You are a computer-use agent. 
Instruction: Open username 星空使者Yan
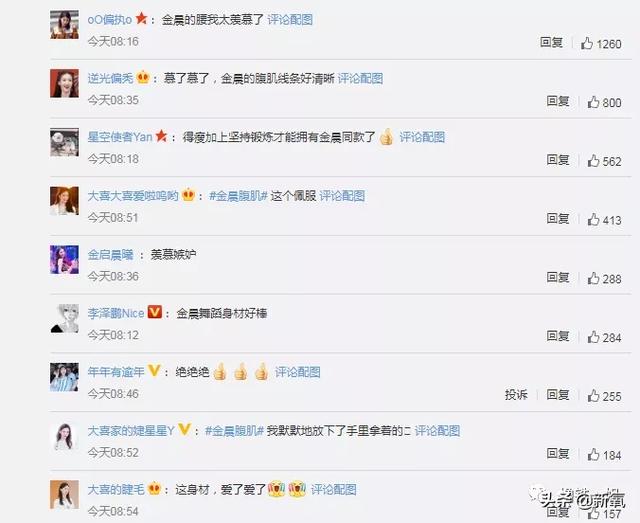pyautogui.click(x=120, y=137)
